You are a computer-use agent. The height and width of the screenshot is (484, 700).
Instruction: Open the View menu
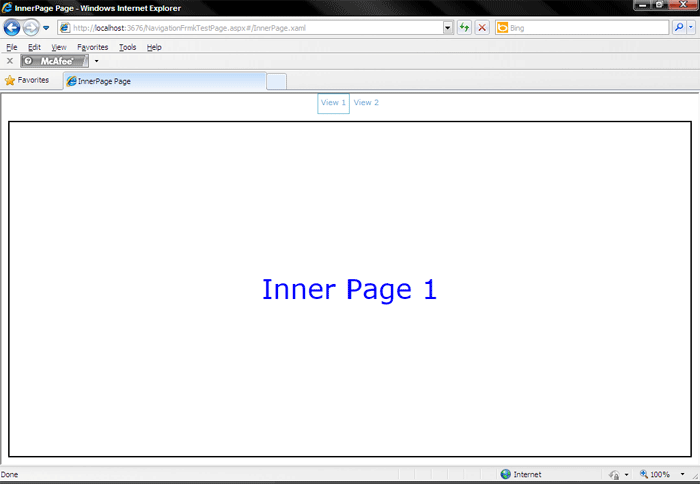[58, 47]
